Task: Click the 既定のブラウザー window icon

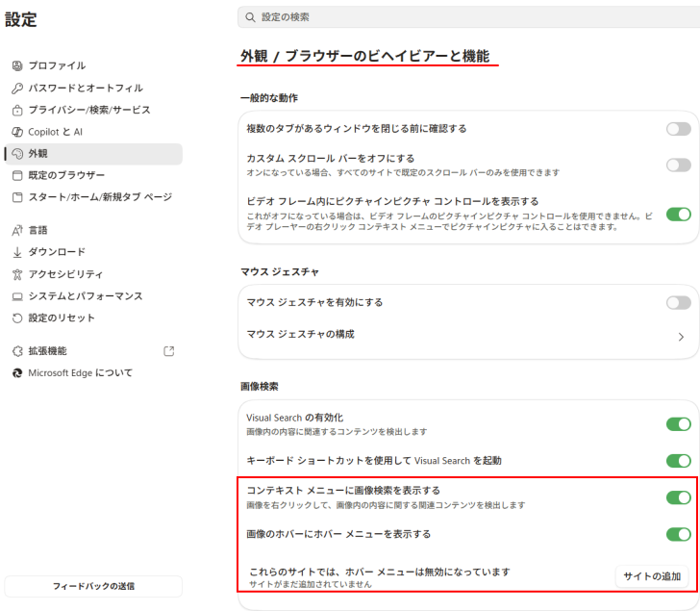Action: [x=17, y=175]
